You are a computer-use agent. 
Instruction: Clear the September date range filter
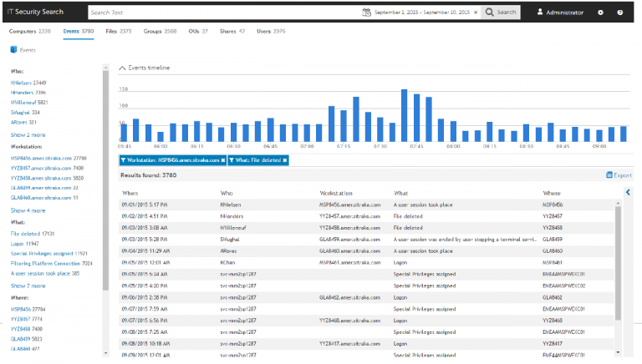click(x=476, y=13)
